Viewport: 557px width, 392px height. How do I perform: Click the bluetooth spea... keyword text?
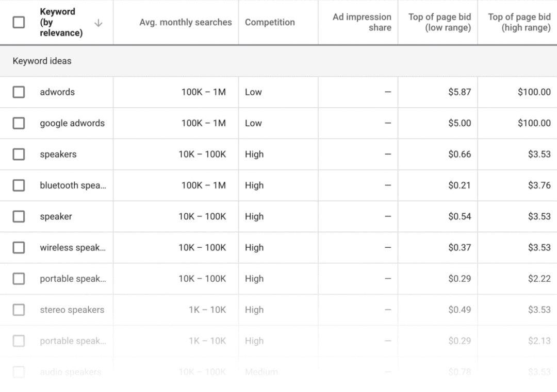[73, 185]
